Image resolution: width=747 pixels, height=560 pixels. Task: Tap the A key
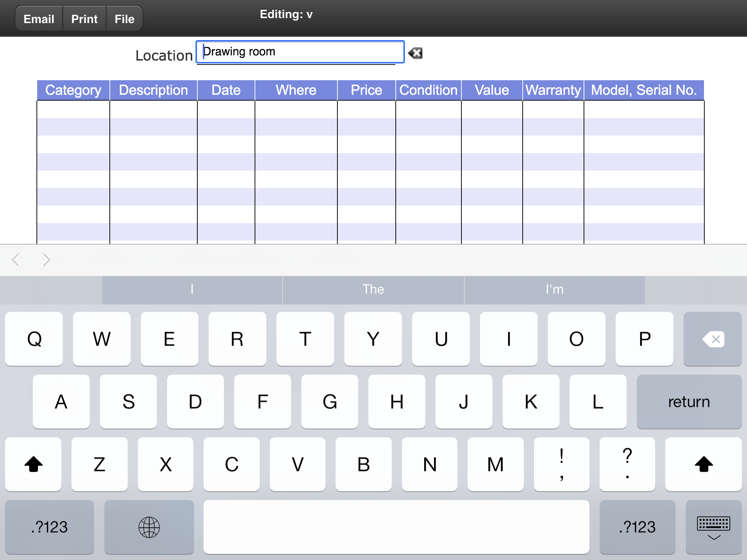pos(61,401)
